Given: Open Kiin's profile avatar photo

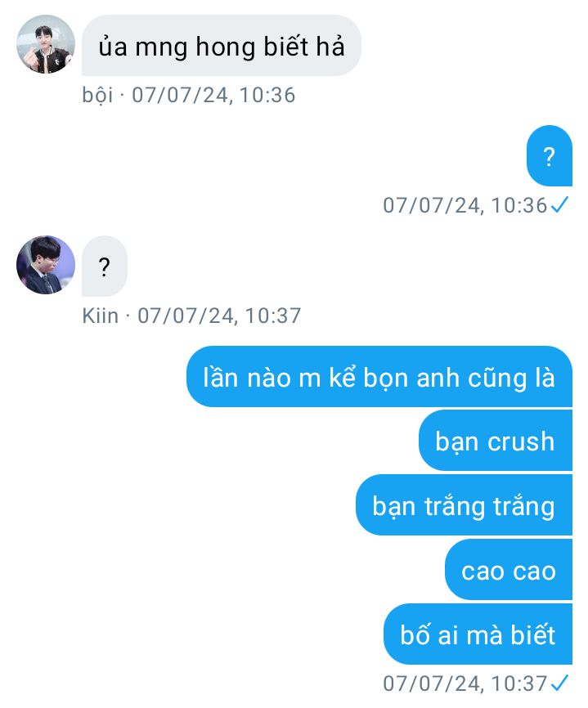Looking at the screenshot, I should click(x=46, y=265).
